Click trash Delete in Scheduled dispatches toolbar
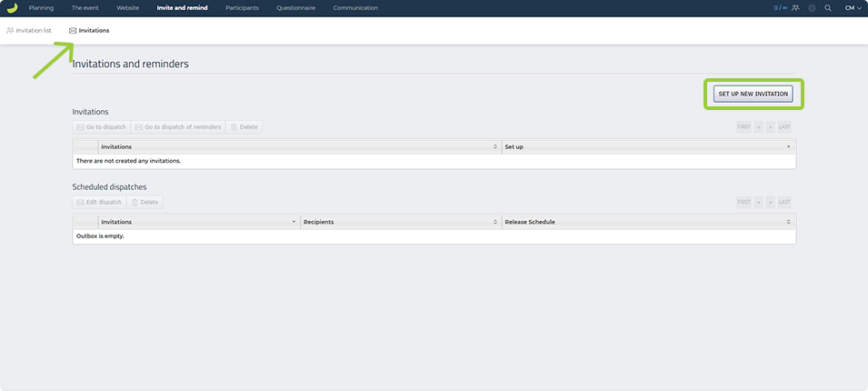Image resolution: width=868 pixels, height=391 pixels. (x=144, y=202)
